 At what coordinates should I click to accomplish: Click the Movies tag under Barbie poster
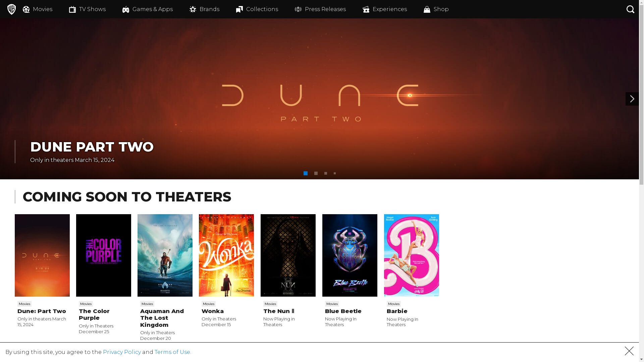(x=394, y=304)
